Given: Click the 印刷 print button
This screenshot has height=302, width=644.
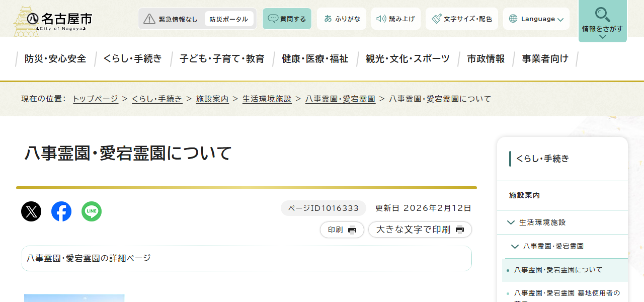Looking at the screenshot, I should (x=342, y=230).
